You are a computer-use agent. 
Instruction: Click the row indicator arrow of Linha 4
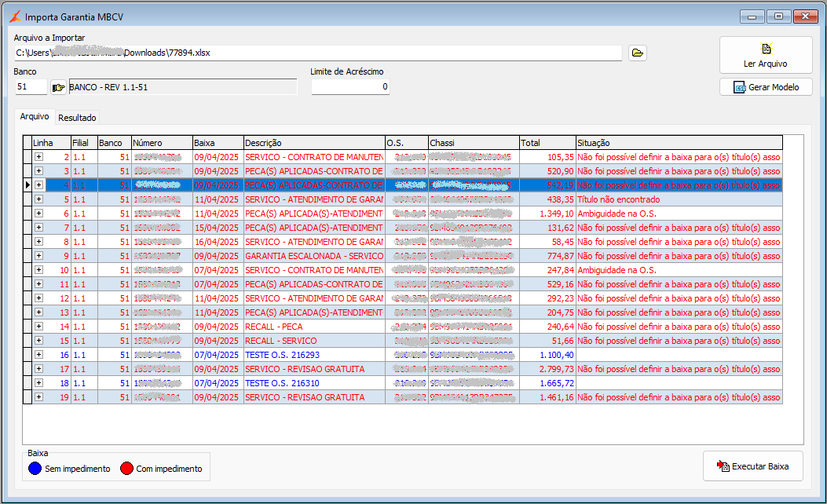[27, 185]
